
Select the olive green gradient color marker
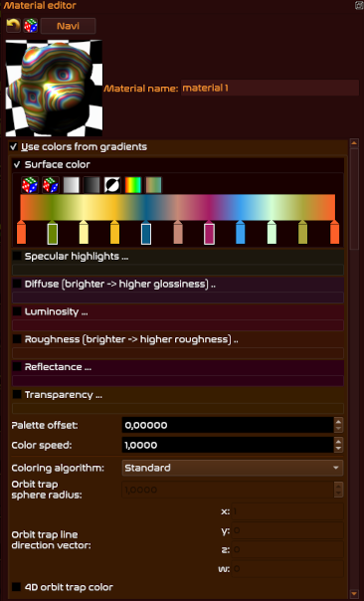click(x=53, y=233)
